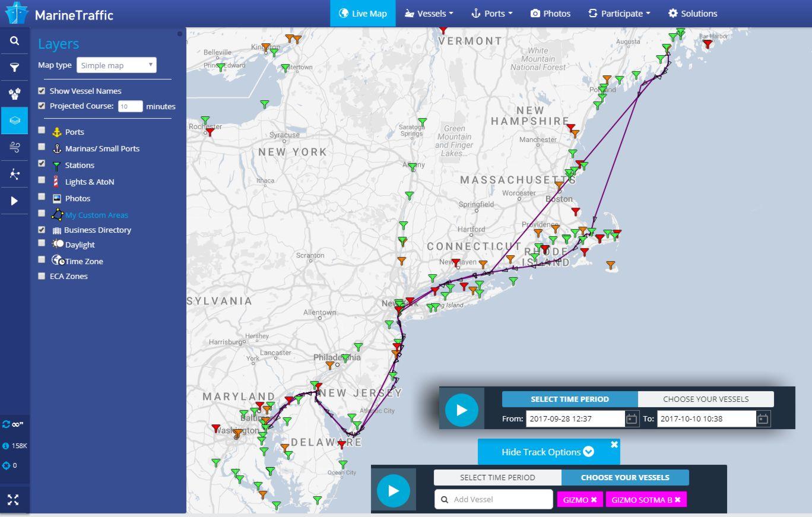Open the route network icon in the sidebar
The width and height of the screenshot is (812, 517).
(x=14, y=174)
